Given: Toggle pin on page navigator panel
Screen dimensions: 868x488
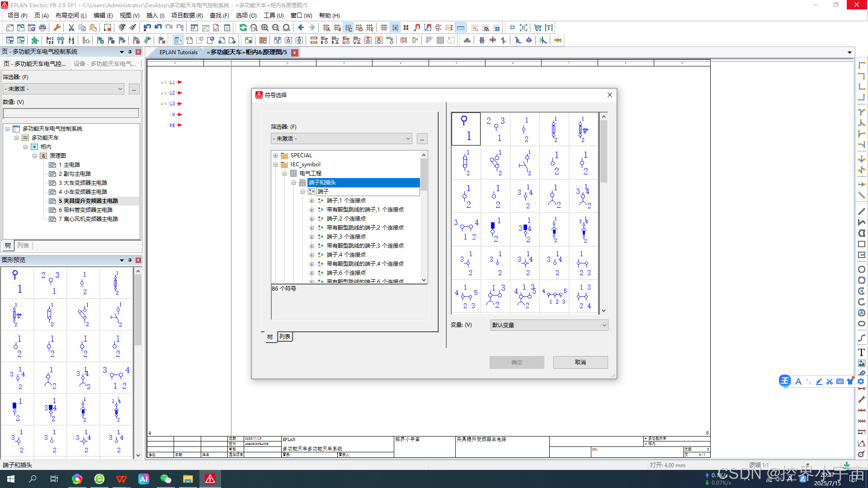Looking at the screenshot, I should coord(130,52).
